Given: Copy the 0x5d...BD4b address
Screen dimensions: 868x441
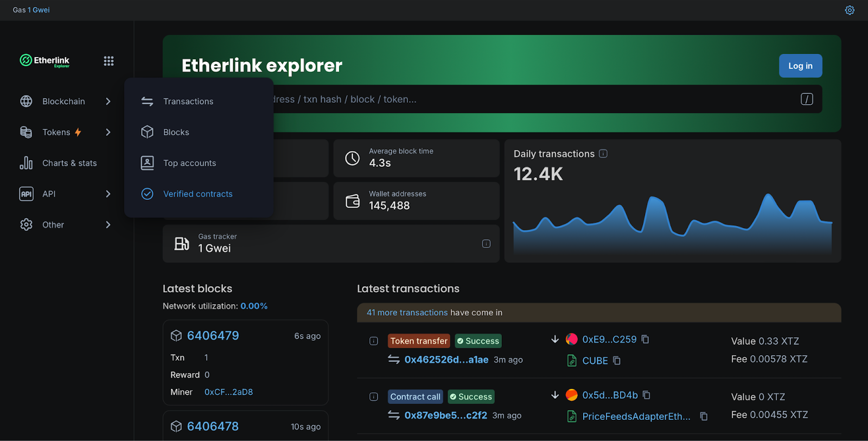Looking at the screenshot, I should [x=646, y=395].
